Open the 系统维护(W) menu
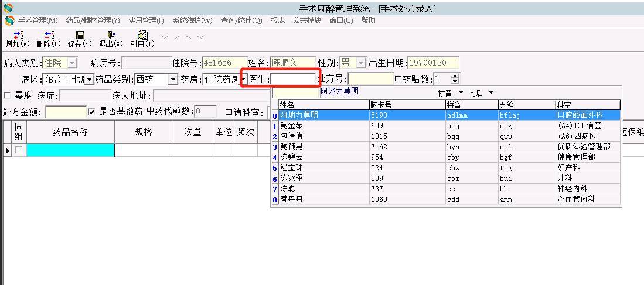Image resolution: width=644 pixels, height=285 pixels. click(x=193, y=20)
